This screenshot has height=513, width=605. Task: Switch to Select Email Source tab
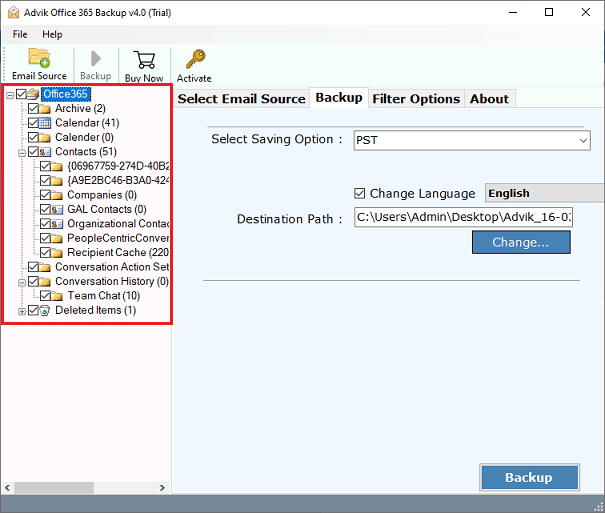tap(242, 99)
